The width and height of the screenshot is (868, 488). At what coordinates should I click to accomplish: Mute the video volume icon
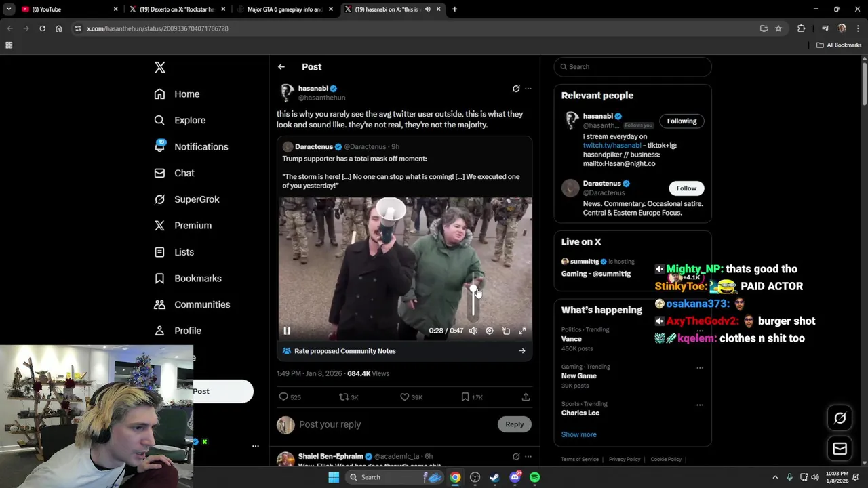pyautogui.click(x=473, y=331)
